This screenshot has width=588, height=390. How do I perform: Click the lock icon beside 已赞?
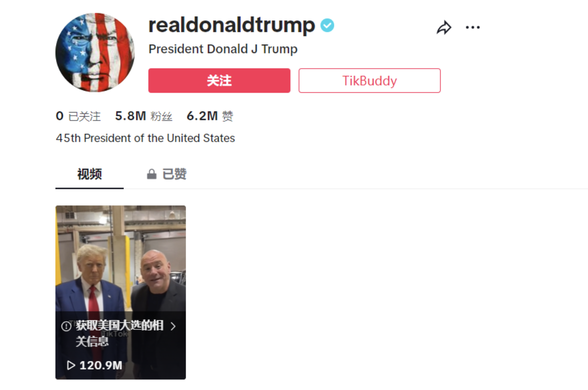tap(151, 174)
